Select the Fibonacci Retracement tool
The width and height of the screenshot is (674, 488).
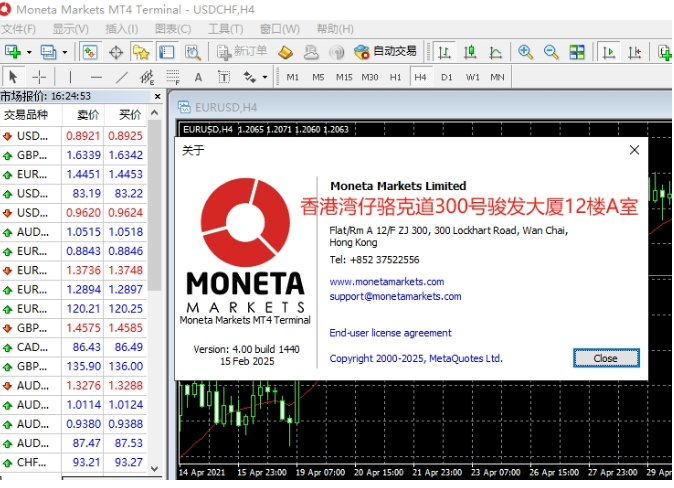pos(173,77)
